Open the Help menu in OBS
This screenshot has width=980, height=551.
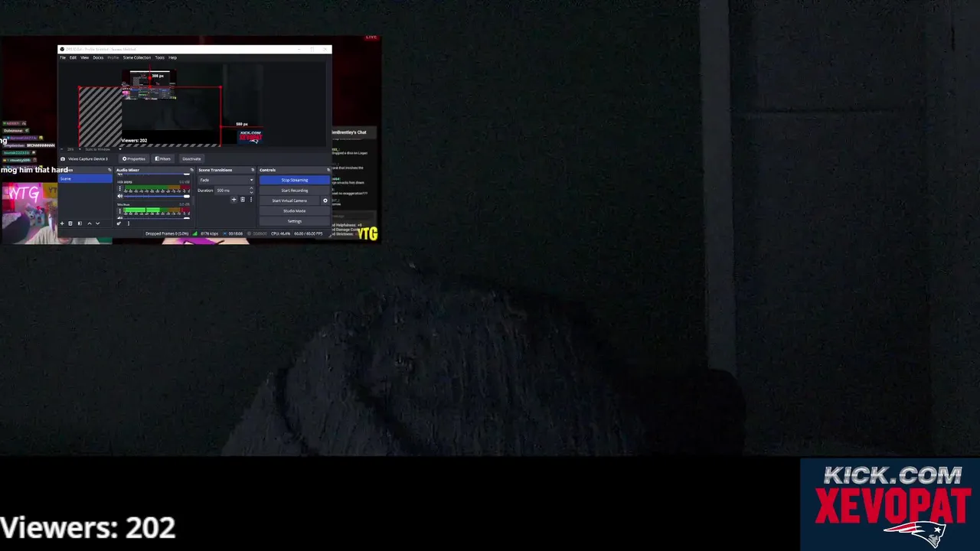tap(172, 57)
